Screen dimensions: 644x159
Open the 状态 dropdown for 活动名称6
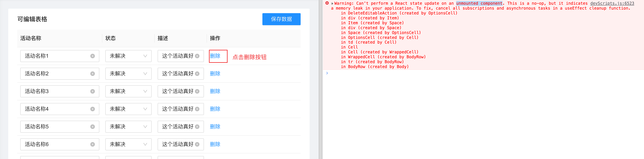[128, 144]
